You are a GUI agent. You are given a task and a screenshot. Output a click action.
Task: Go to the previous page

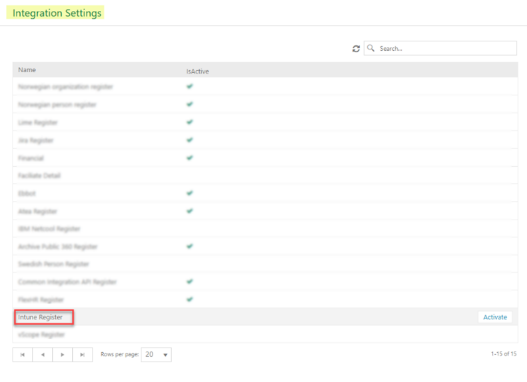(42, 355)
